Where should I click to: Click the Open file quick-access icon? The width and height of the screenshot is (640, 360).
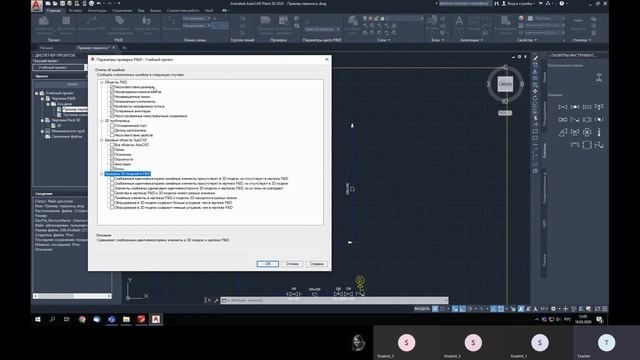coord(56,3)
